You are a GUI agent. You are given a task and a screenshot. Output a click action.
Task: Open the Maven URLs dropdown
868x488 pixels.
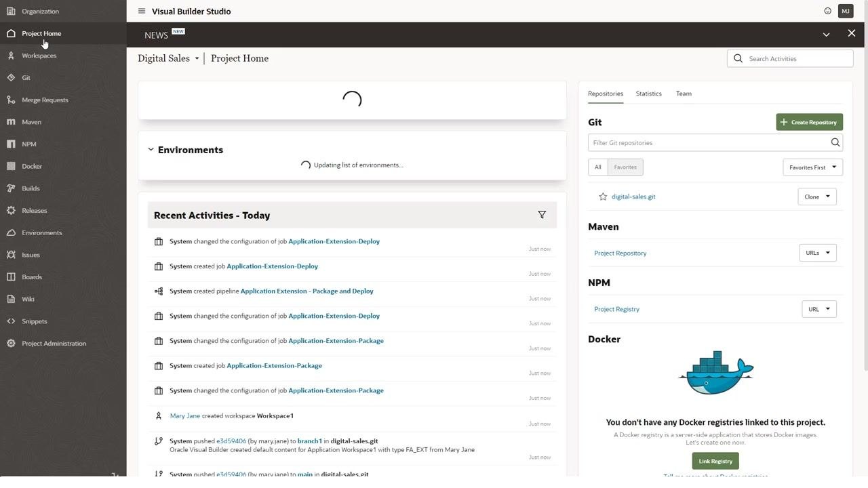click(818, 253)
